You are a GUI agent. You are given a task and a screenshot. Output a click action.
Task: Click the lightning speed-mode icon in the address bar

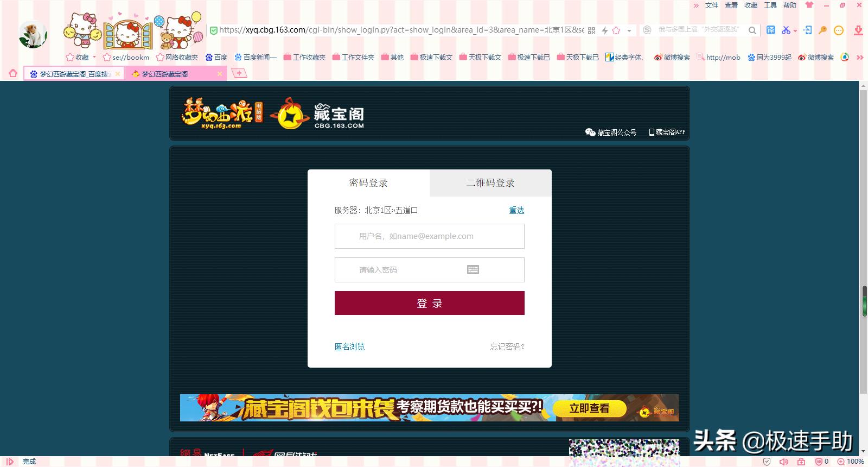pos(604,30)
